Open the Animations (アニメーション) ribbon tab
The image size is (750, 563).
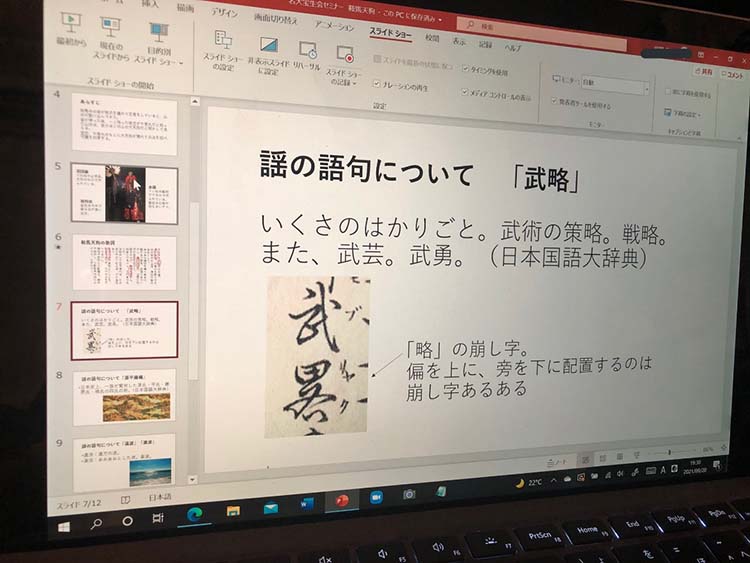(334, 26)
